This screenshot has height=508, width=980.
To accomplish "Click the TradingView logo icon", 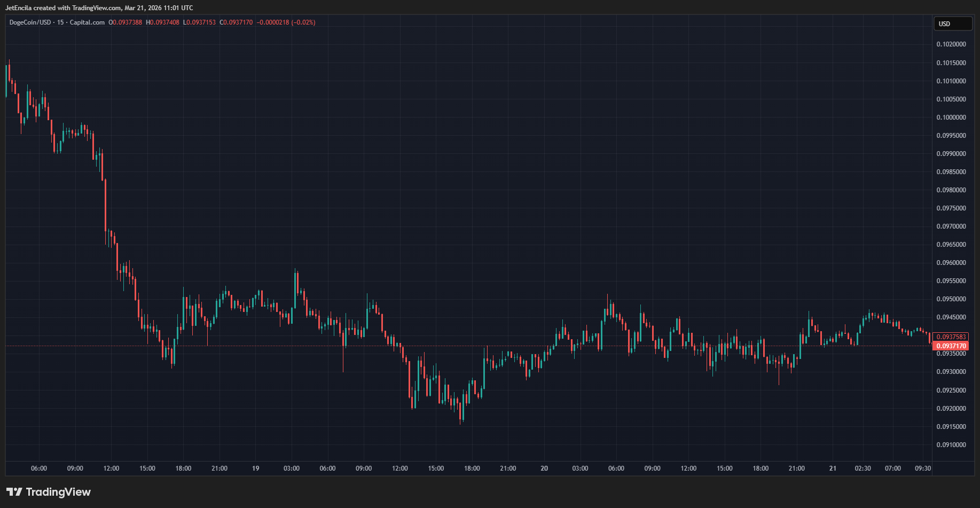I will (14, 492).
